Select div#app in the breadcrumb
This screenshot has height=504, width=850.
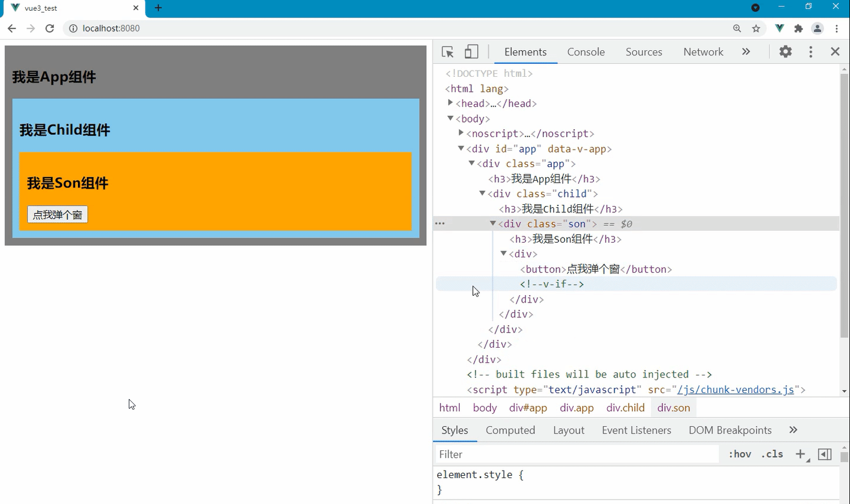coord(528,407)
